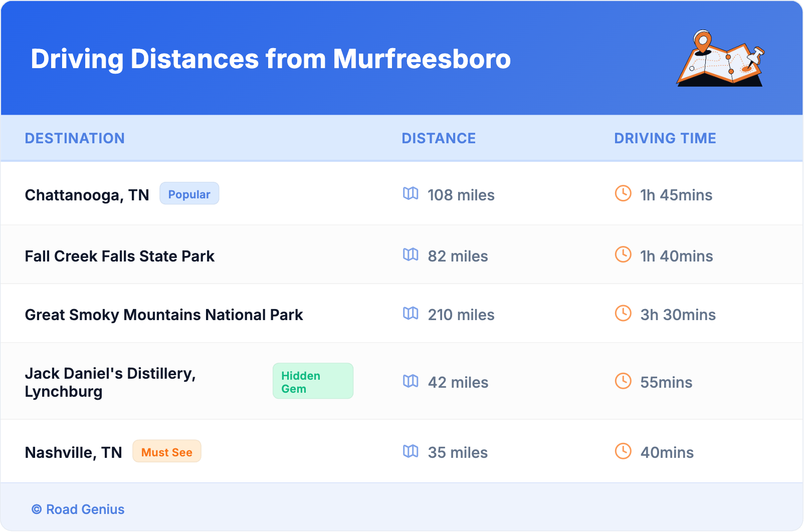The height and width of the screenshot is (532, 804).
Task: Click the Distance column header
Action: (x=439, y=138)
